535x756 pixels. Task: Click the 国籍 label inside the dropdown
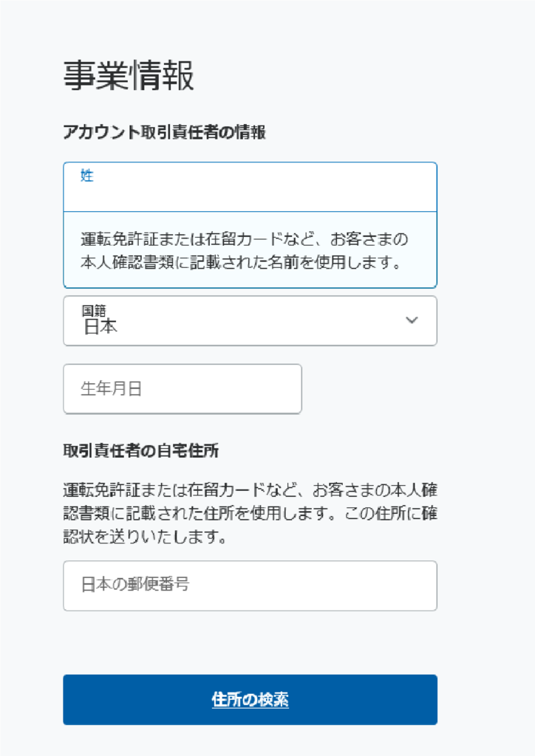tap(94, 310)
